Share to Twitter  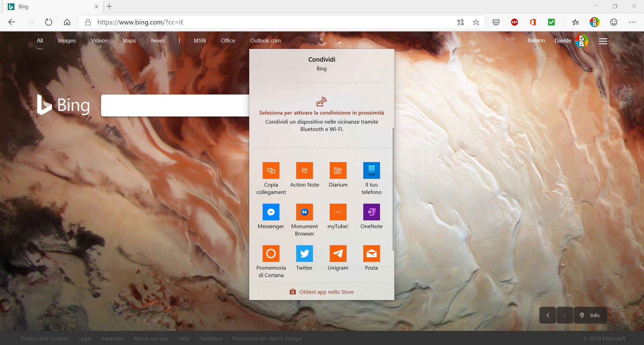point(305,254)
